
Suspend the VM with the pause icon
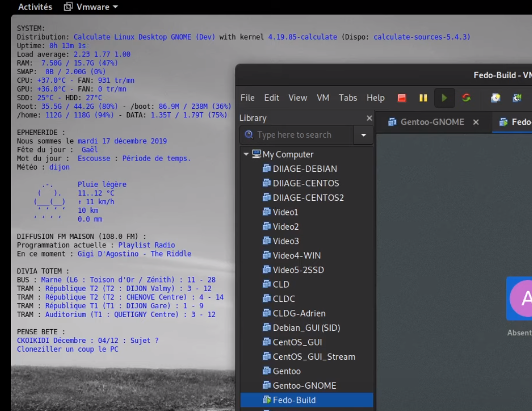click(x=424, y=97)
